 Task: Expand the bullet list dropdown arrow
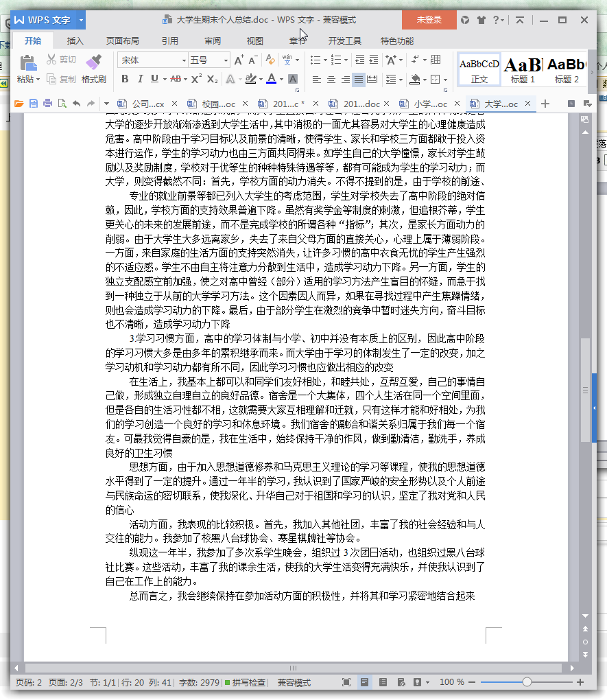pyautogui.click(x=325, y=60)
